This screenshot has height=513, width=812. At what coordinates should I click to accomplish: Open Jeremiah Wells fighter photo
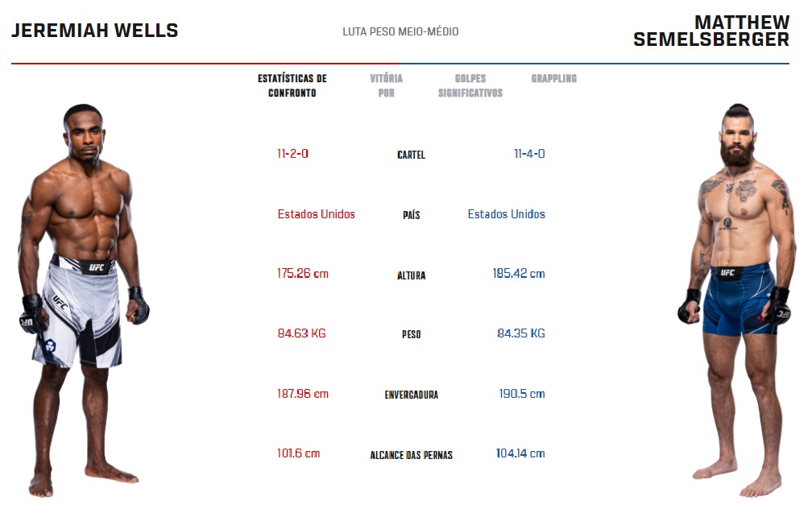click(x=84, y=300)
